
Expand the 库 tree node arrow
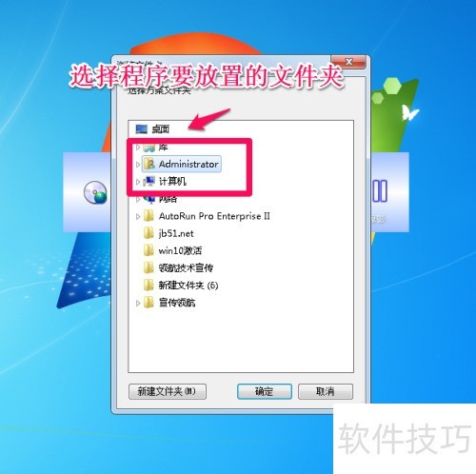pyautogui.click(x=138, y=148)
